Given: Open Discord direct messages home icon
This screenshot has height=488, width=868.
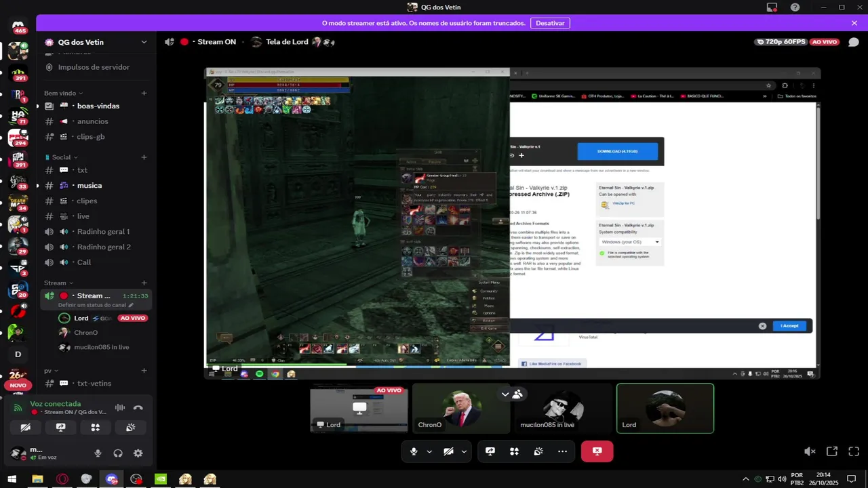Looking at the screenshot, I should [x=18, y=27].
